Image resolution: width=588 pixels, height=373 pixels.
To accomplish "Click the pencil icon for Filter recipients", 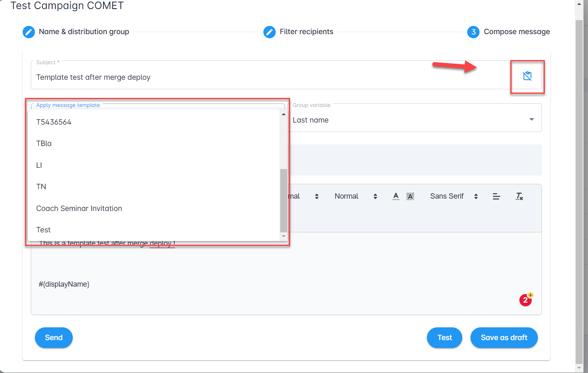I will coord(270,32).
